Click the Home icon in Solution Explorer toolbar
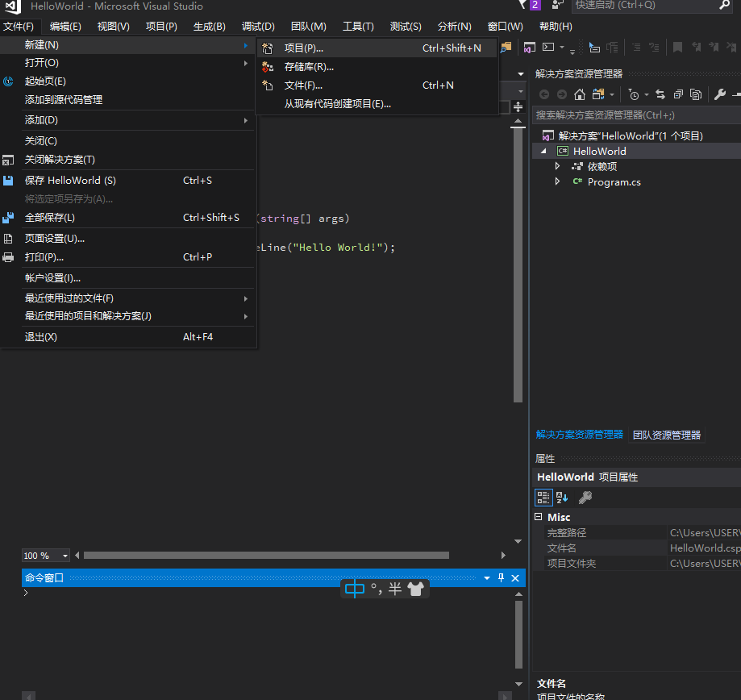This screenshot has width=741, height=700. point(579,94)
